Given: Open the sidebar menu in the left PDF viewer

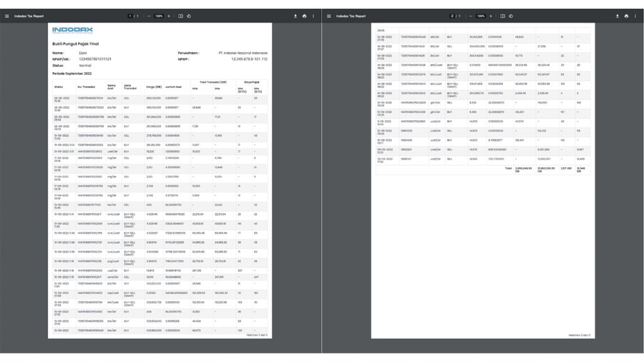Looking at the screenshot, I should 6,16.
